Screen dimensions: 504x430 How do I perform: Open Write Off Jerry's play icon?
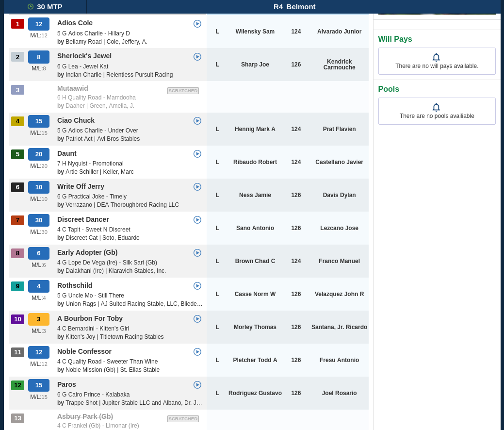(197, 187)
